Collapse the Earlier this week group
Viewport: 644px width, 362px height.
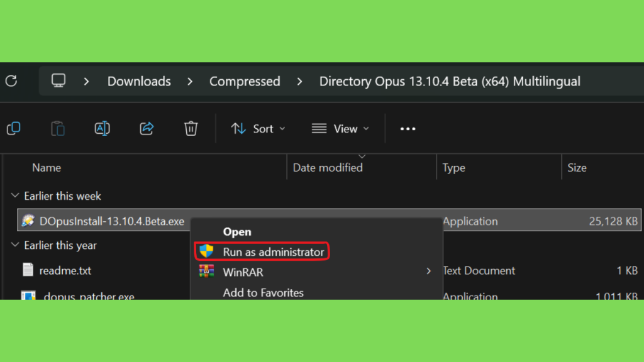click(15, 195)
